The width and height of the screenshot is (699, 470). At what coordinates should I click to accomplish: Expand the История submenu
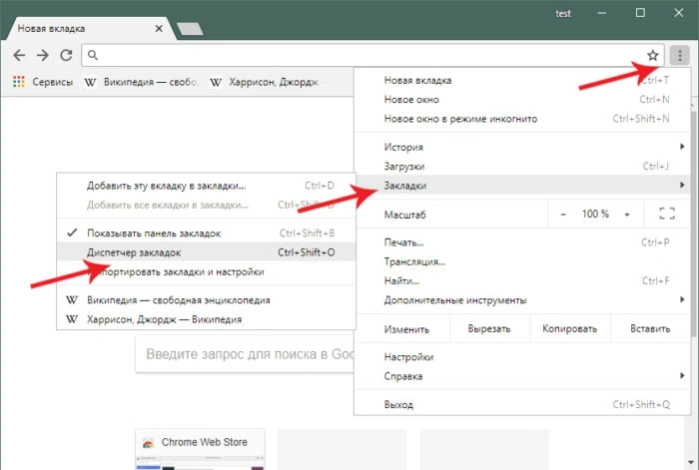[x=523, y=147]
